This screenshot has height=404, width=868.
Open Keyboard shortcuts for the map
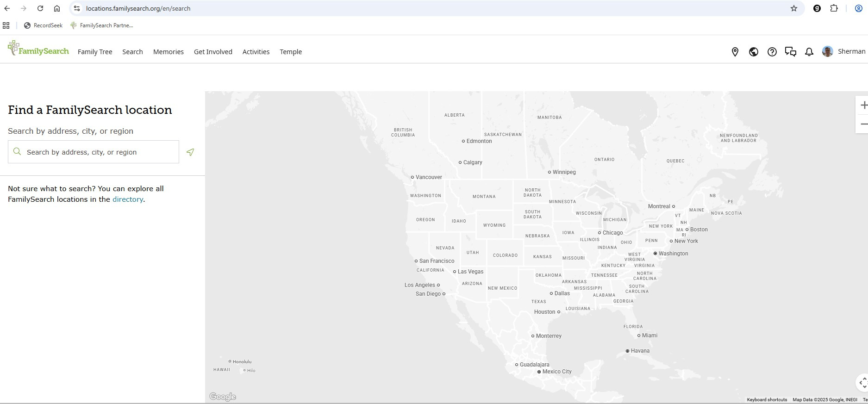click(767, 400)
